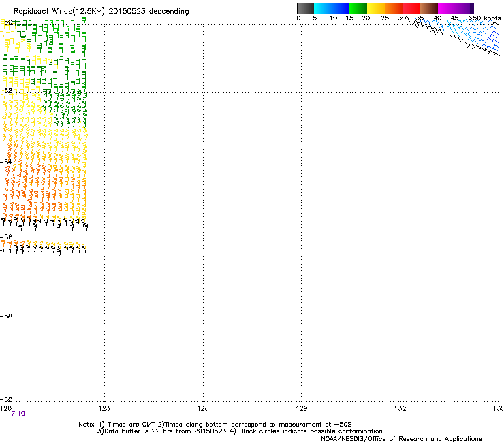Select the latitude label "-58"
The image size is (504, 443).
point(6,316)
